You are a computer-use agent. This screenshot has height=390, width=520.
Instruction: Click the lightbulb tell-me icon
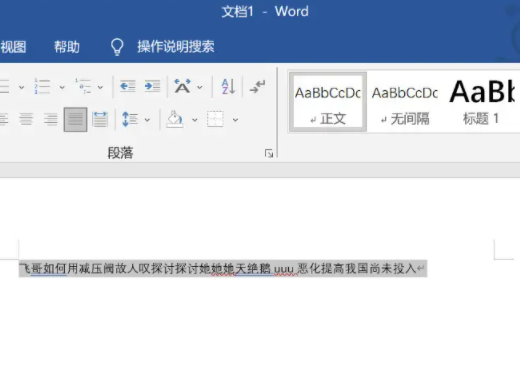click(117, 47)
